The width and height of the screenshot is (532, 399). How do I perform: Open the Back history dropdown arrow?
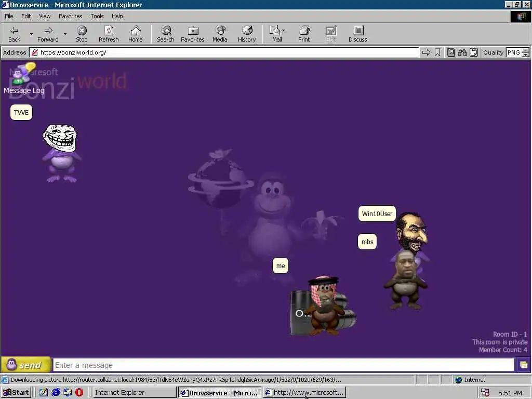click(31, 34)
